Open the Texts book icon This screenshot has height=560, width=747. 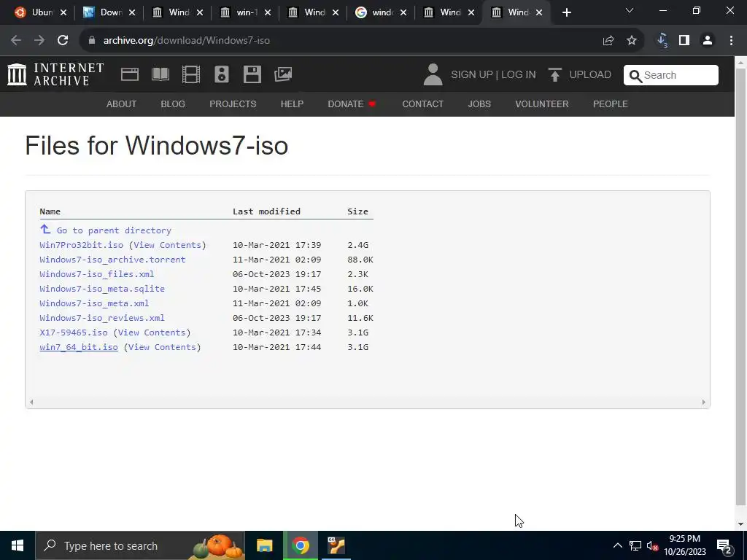tap(160, 75)
